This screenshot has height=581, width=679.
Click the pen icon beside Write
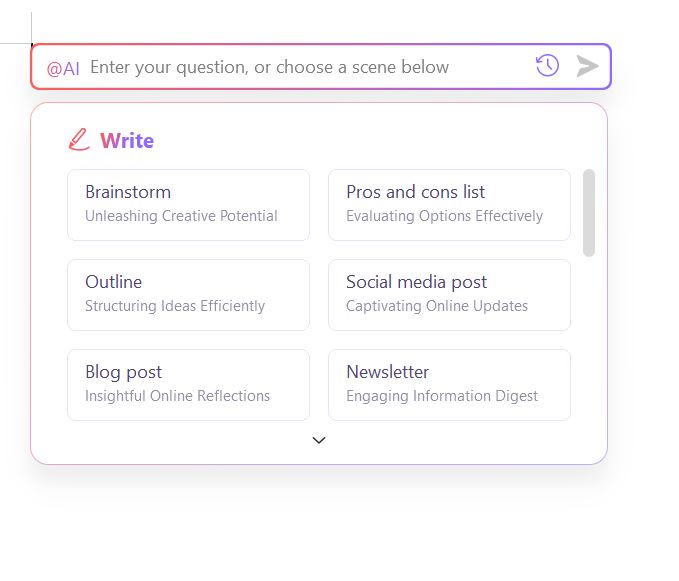click(x=79, y=140)
